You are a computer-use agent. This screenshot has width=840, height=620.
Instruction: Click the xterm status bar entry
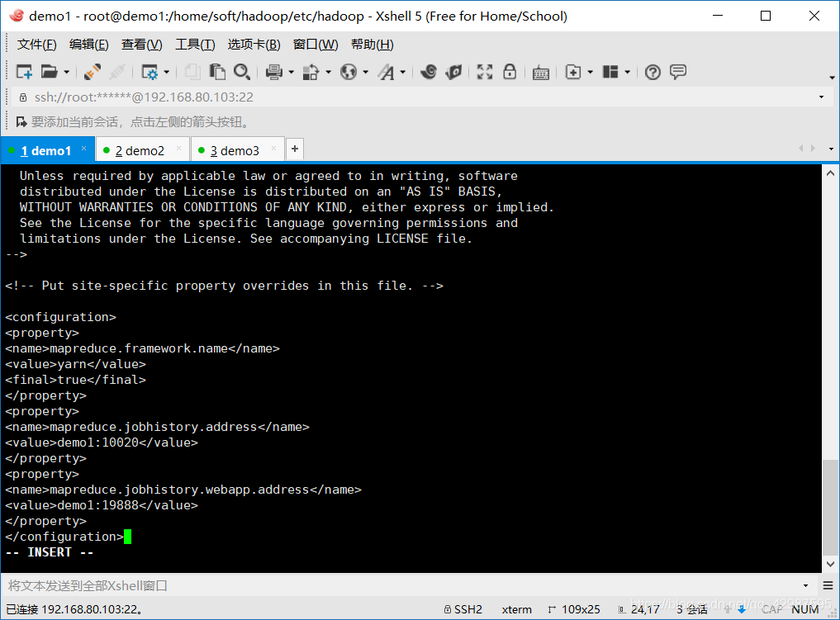517,609
